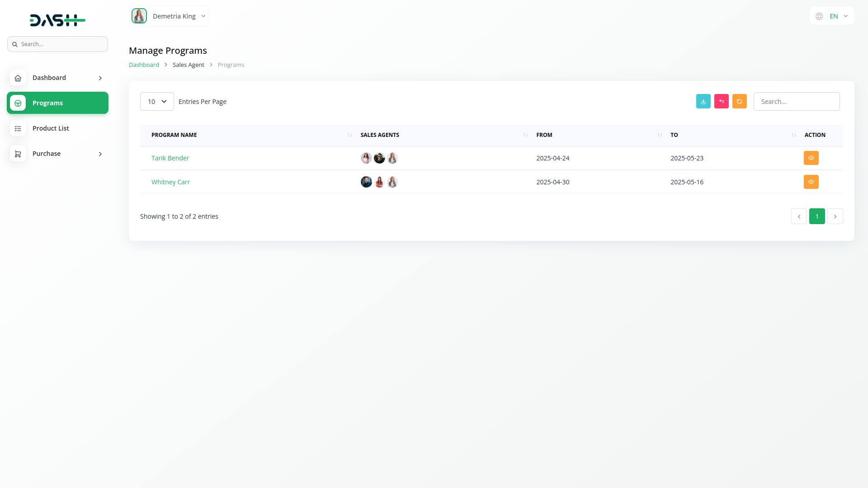This screenshot has height=488, width=868.
Task: Go to previous page arrow
Action: tap(799, 216)
